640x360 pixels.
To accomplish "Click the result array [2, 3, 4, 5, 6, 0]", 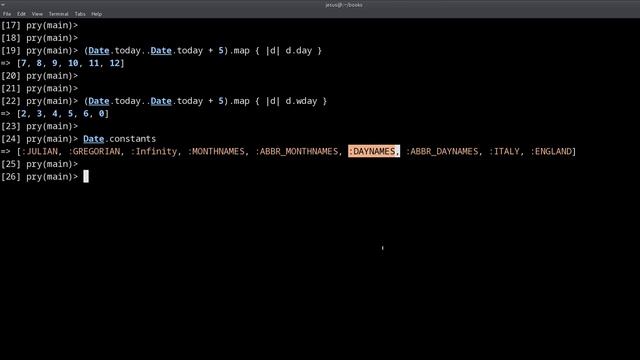I will pyautogui.click(x=62, y=113).
